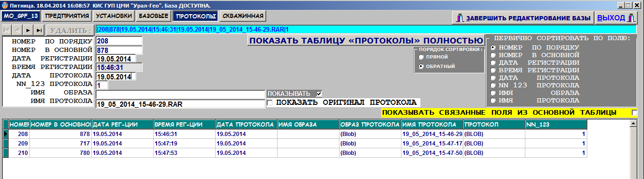Toggle the ПОКАЗЫВАТЬ checkbox
Screen dimensions: 644x179
[x=319, y=94]
